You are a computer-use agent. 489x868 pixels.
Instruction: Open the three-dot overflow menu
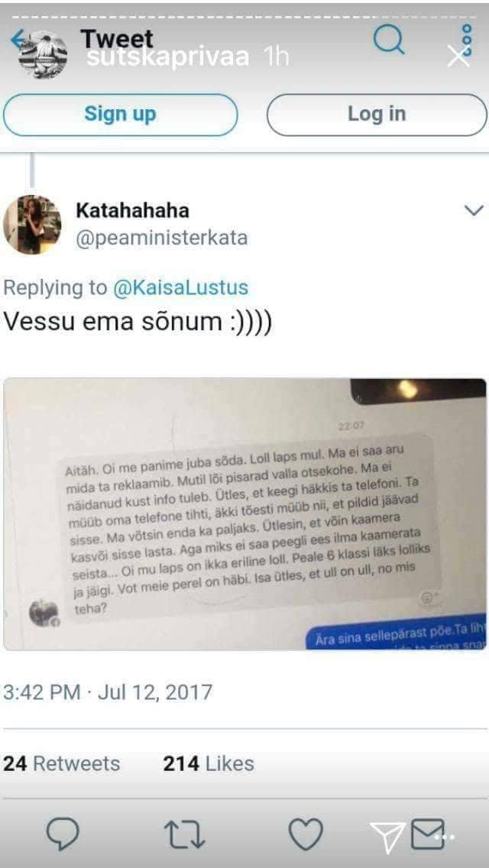tap(467, 39)
